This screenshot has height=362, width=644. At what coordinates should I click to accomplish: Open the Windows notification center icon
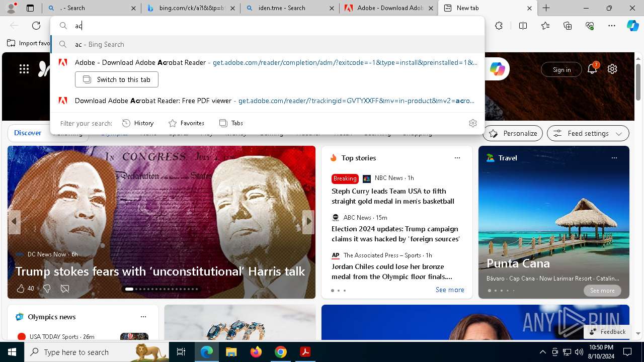click(627, 352)
